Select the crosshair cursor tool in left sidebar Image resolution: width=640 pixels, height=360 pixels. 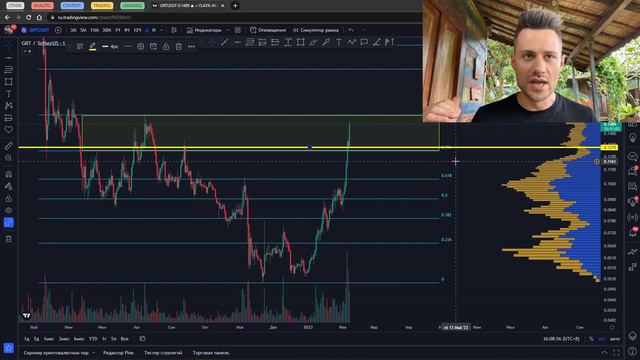point(9,46)
